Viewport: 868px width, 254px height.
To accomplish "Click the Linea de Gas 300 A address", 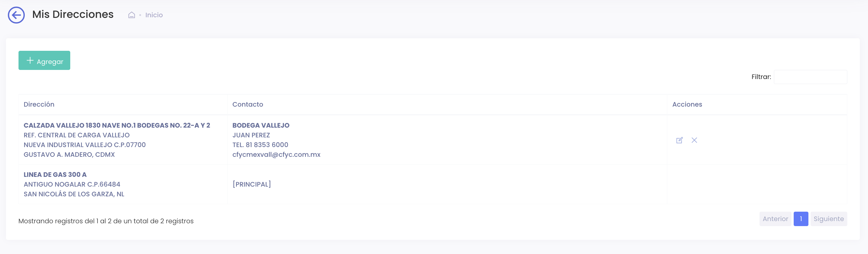I will 55,174.
